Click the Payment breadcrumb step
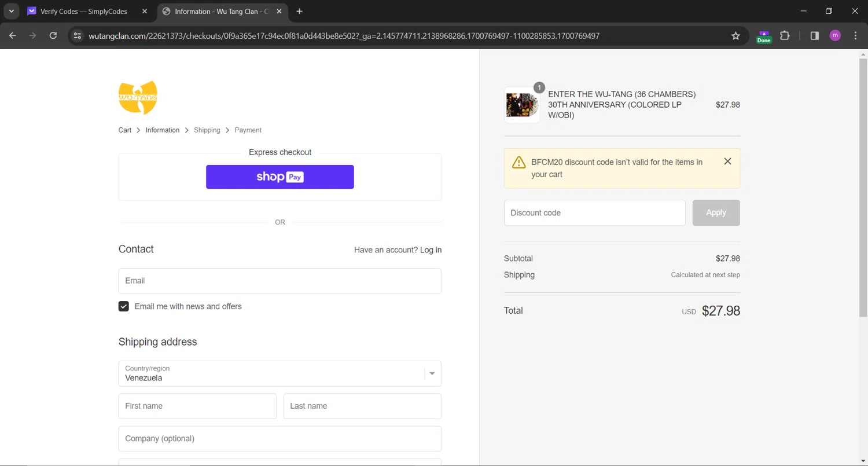 click(248, 130)
